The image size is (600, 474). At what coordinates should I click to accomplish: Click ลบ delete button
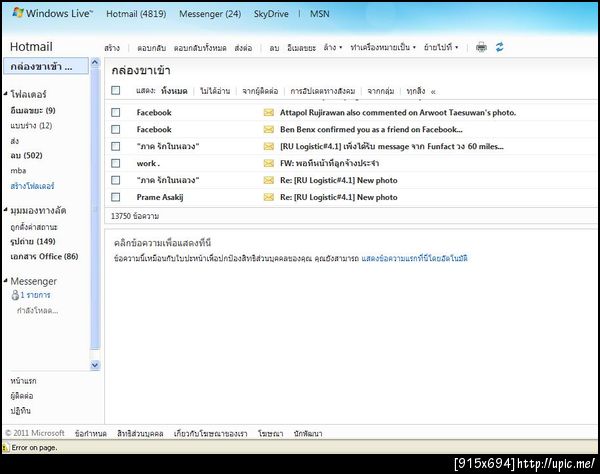(x=274, y=48)
